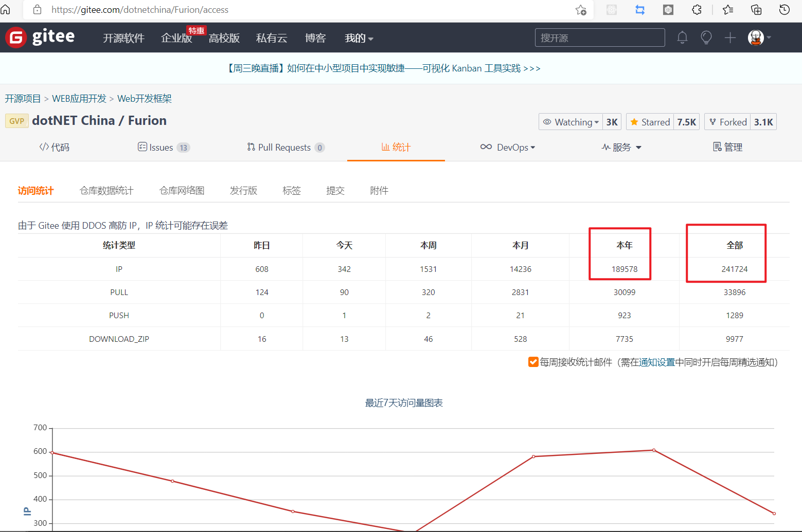Open the Kanban live-stream announcement banner
Image resolution: width=802 pixels, height=532 pixels.
383,68
